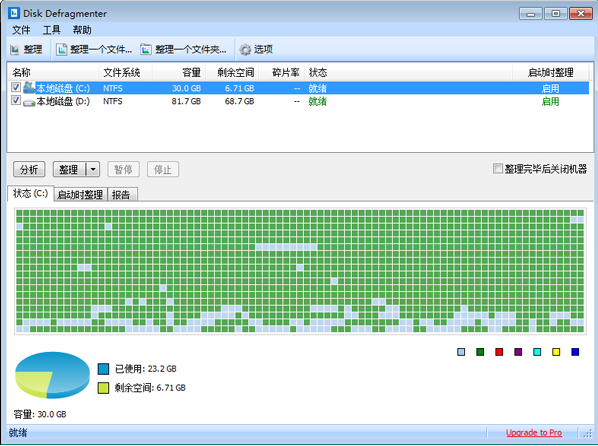This screenshot has width=598, height=446.
Task: Open the 文件 menu
Action: [x=21, y=30]
